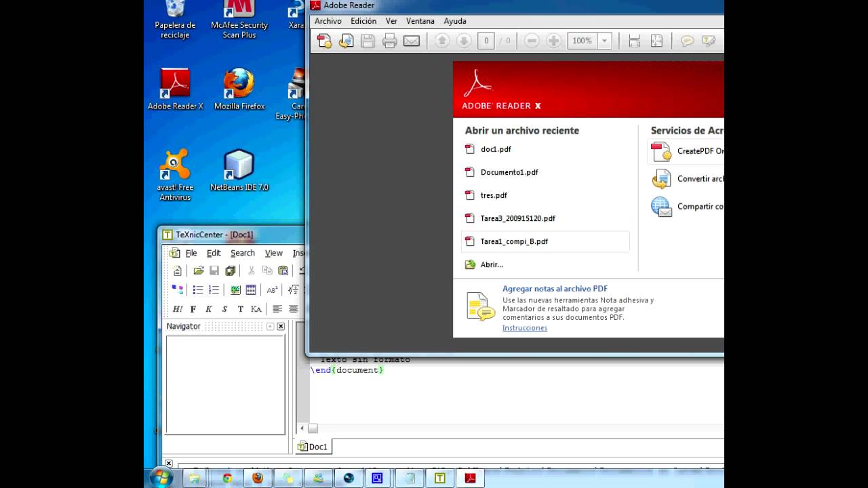Click the Navigator panel pin/collapse button
Viewport: 868px width, 488px height.
[x=270, y=327]
